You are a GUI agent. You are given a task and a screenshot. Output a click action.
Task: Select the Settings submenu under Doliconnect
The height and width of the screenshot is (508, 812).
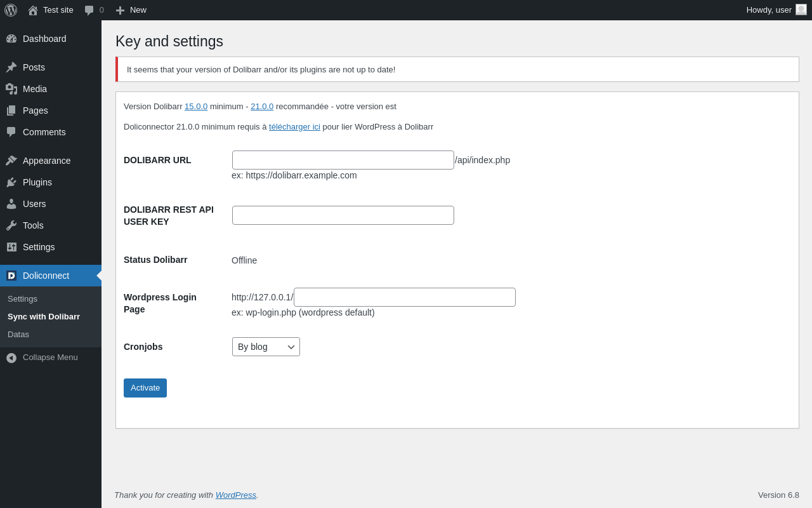tap(22, 299)
